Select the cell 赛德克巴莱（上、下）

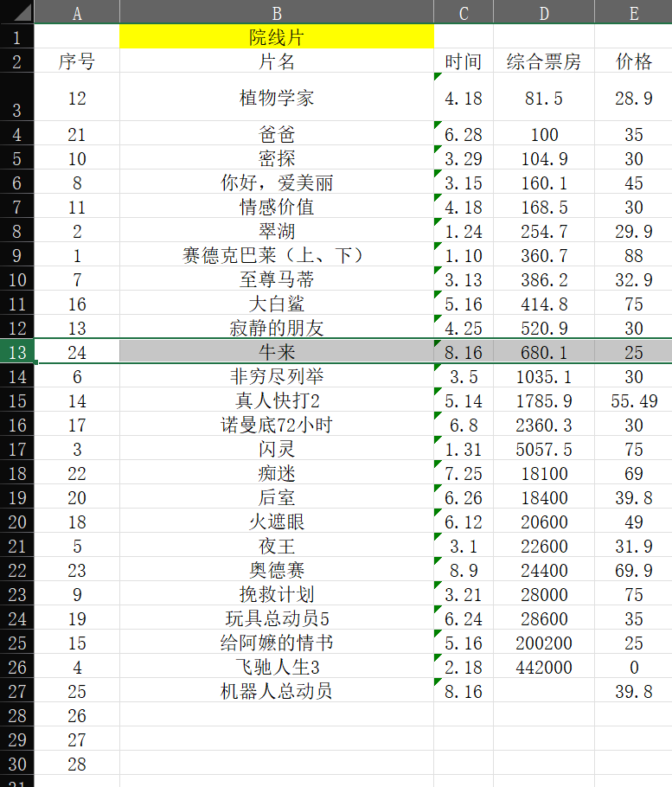[277, 255]
